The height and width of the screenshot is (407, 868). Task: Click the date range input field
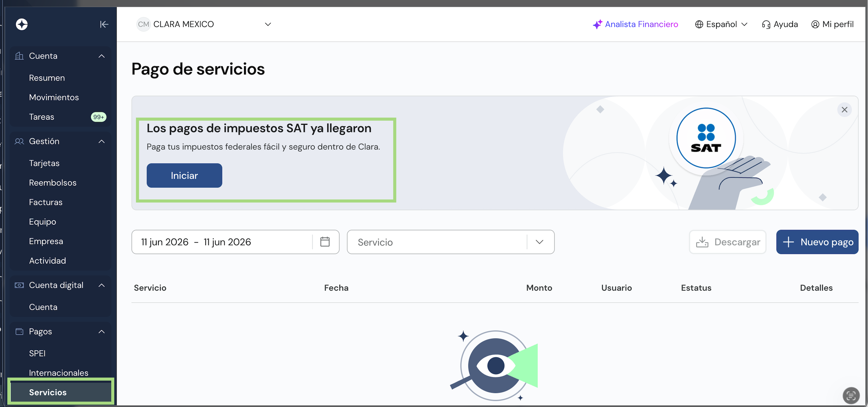click(x=235, y=242)
